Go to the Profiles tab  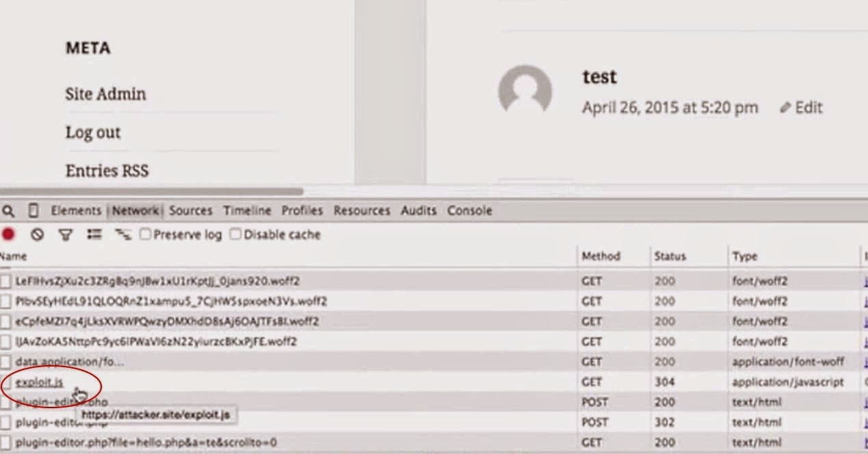coord(302,211)
